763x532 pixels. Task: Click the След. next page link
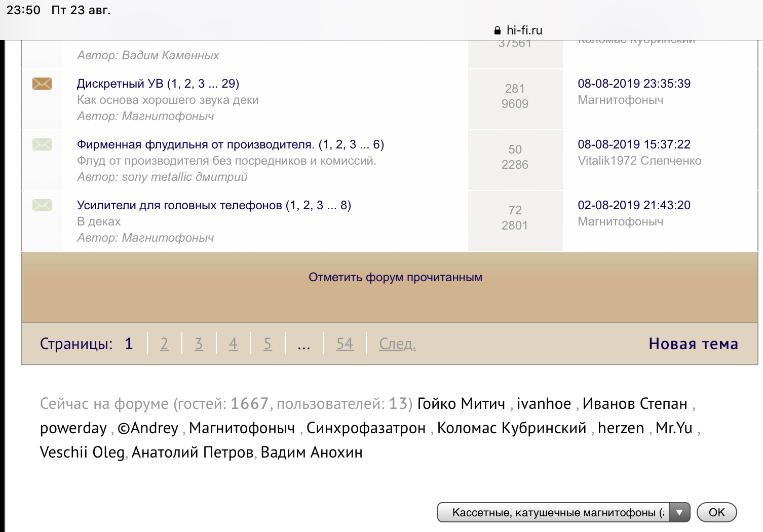point(397,344)
